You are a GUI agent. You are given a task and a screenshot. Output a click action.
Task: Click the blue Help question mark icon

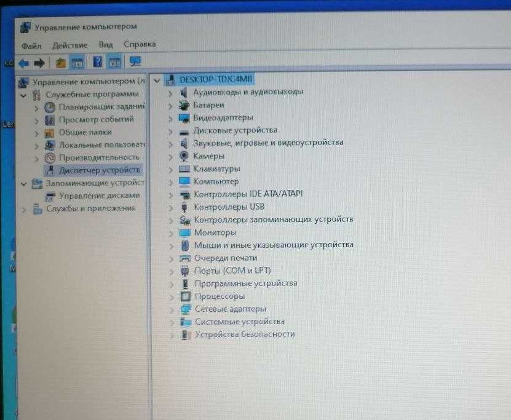(x=97, y=61)
